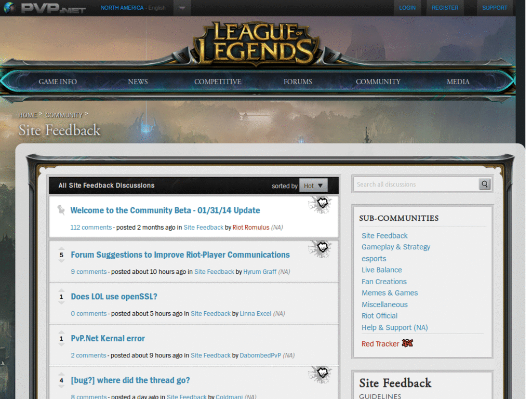Downvote the Forum Suggestions thread
This screenshot has height=399, width=532.
pos(61,261)
